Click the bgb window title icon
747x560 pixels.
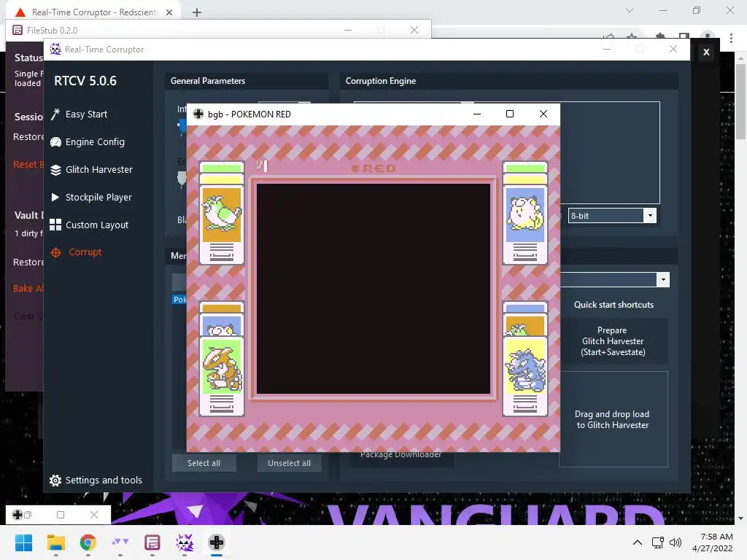click(198, 114)
